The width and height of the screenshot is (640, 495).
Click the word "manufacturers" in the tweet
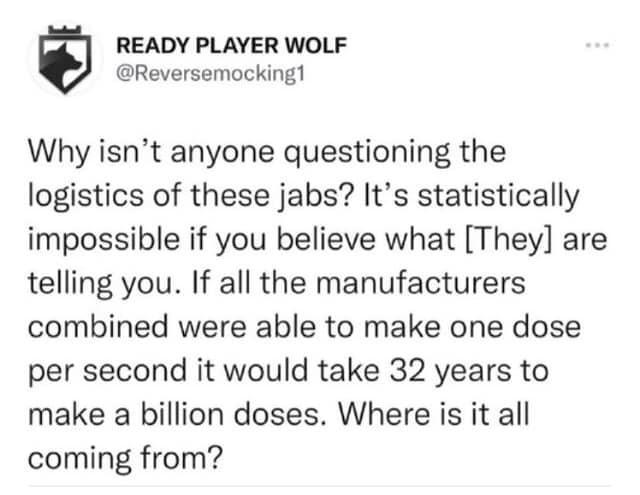(x=421, y=283)
